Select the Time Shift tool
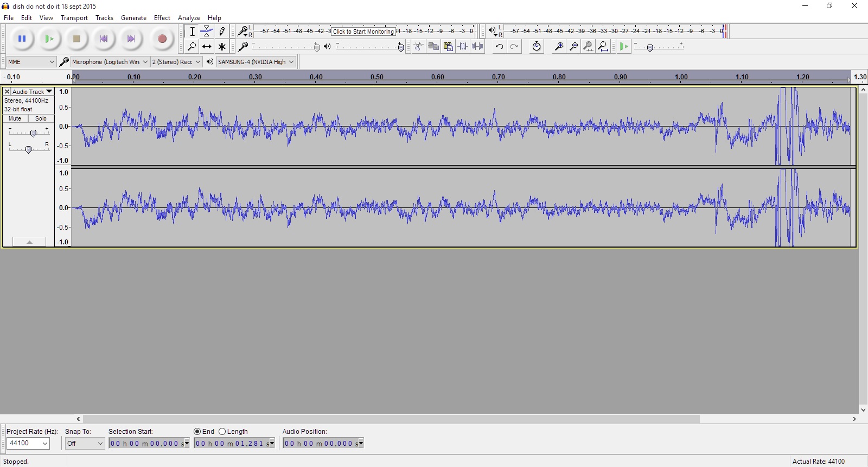Viewport: 868px width, 467px height. click(207, 47)
